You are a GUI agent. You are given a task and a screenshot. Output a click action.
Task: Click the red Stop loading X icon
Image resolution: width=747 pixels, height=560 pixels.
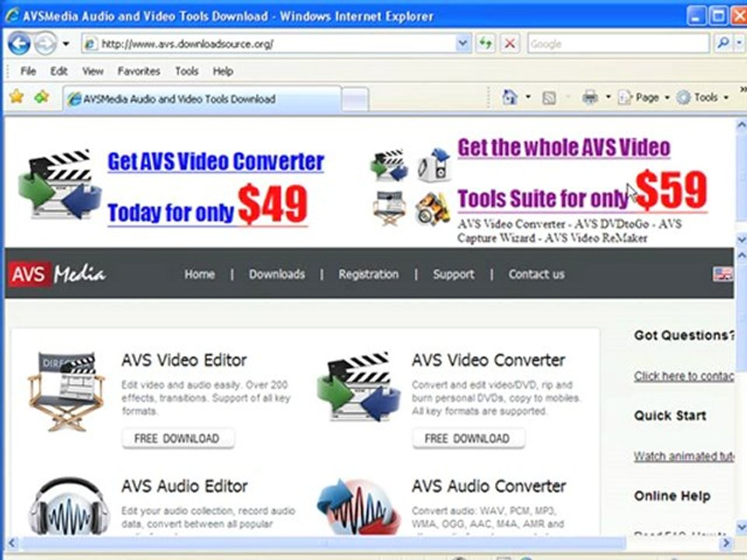pos(510,44)
